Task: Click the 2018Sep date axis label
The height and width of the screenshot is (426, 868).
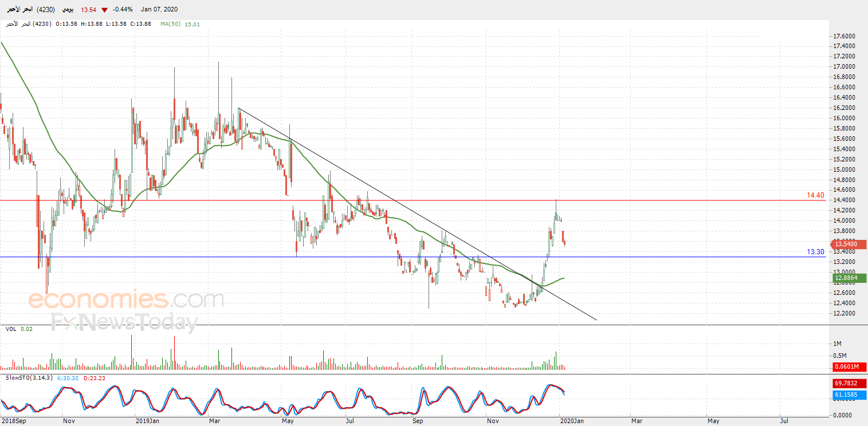Action: [13, 421]
